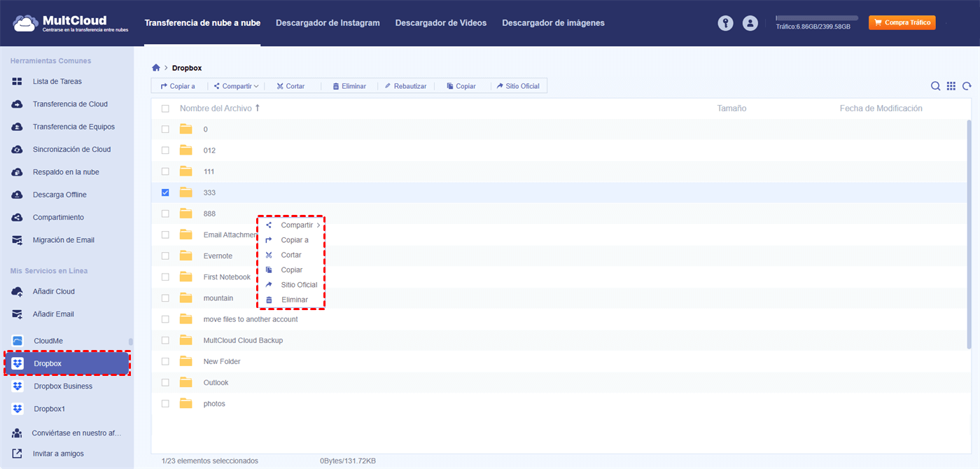This screenshot has width=980, height=469.
Task: Open the New Folder row
Action: 560,361
